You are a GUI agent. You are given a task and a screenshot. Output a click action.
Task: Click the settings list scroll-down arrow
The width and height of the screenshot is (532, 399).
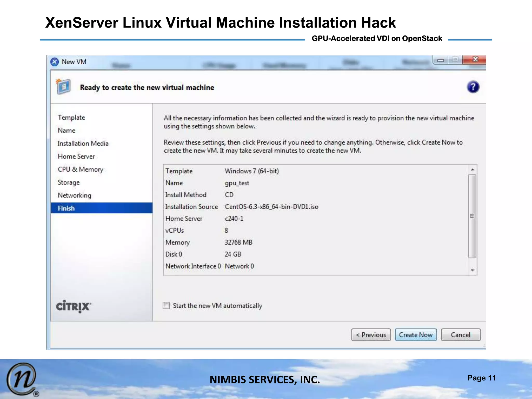[x=473, y=270]
